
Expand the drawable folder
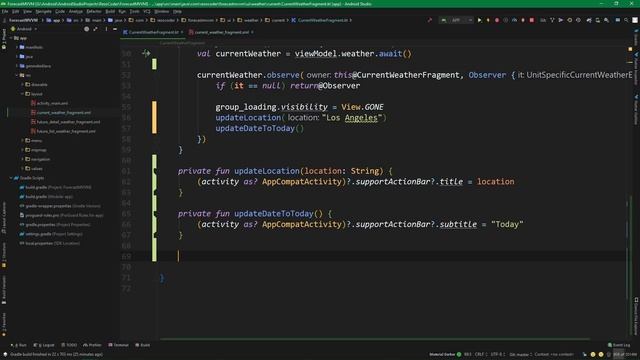[22, 84]
